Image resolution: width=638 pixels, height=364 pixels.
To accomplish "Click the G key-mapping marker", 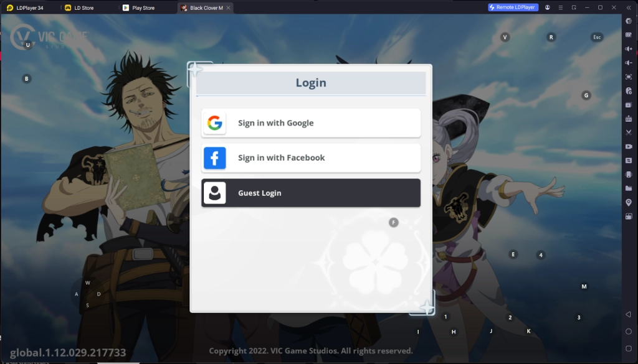I will point(586,95).
